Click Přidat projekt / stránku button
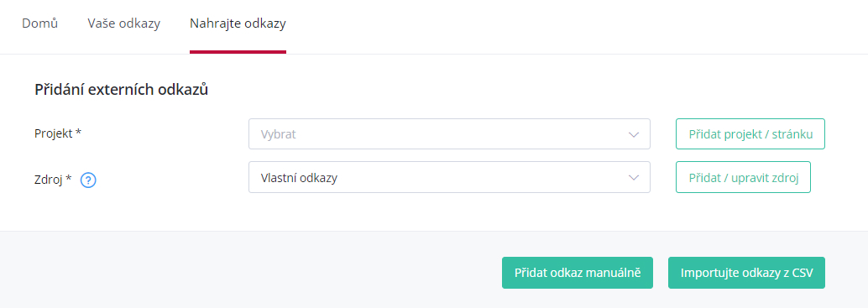 750,133
